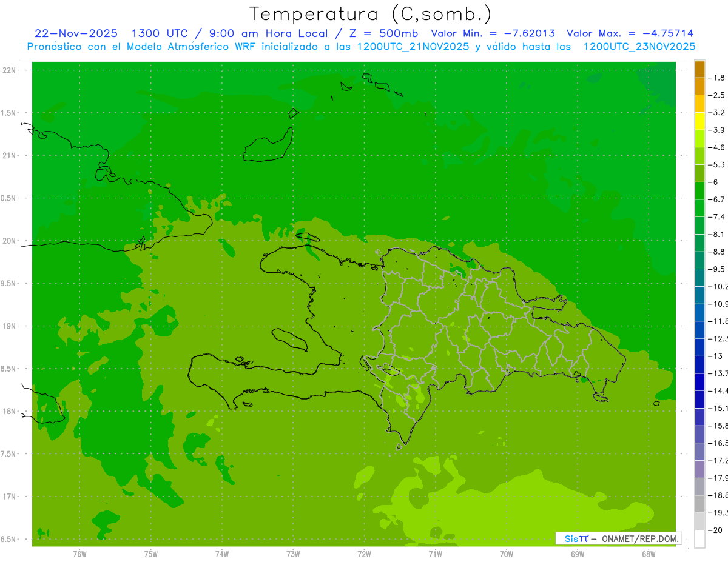Click the purple swatch between -17.2 and -17.9
This screenshot has height=562, width=728.
pyautogui.click(x=699, y=469)
